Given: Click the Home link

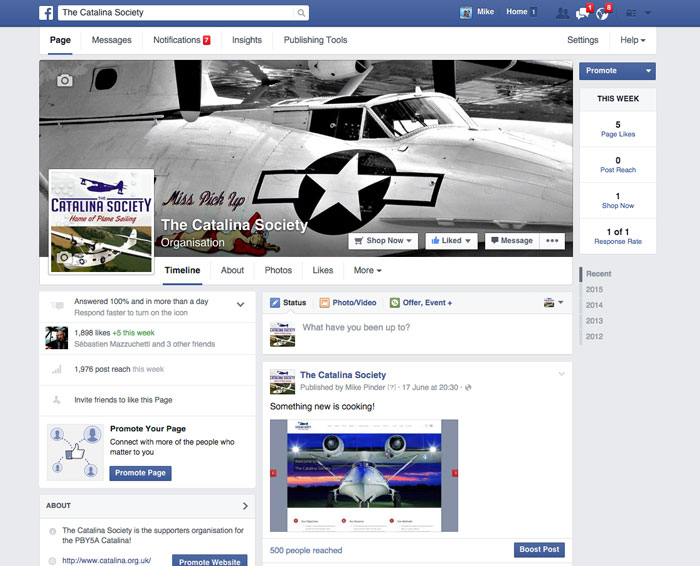Looking at the screenshot, I should [x=517, y=12].
